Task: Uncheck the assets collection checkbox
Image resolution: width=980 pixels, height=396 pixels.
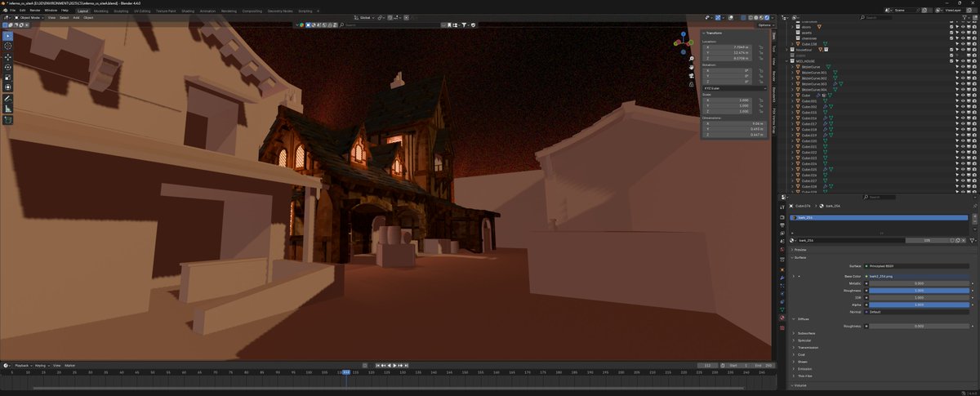Action: 953,32
